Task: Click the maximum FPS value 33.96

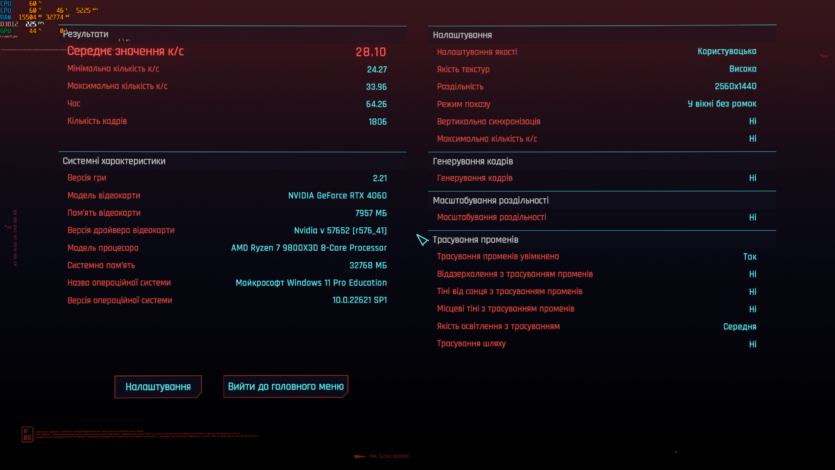Action: (376, 87)
